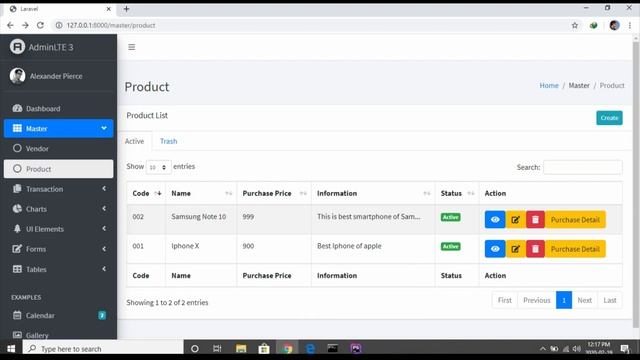Click the Tables grid icon
This screenshot has width=640, height=360.
point(17,269)
